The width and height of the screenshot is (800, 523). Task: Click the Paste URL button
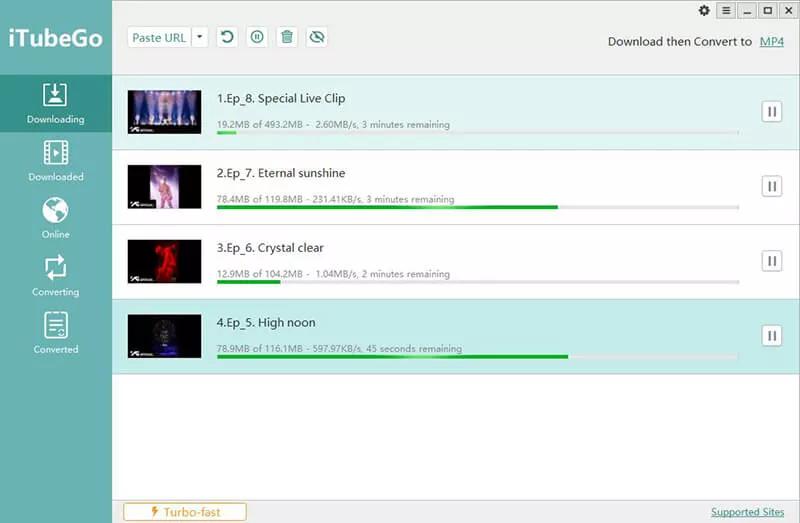click(159, 37)
